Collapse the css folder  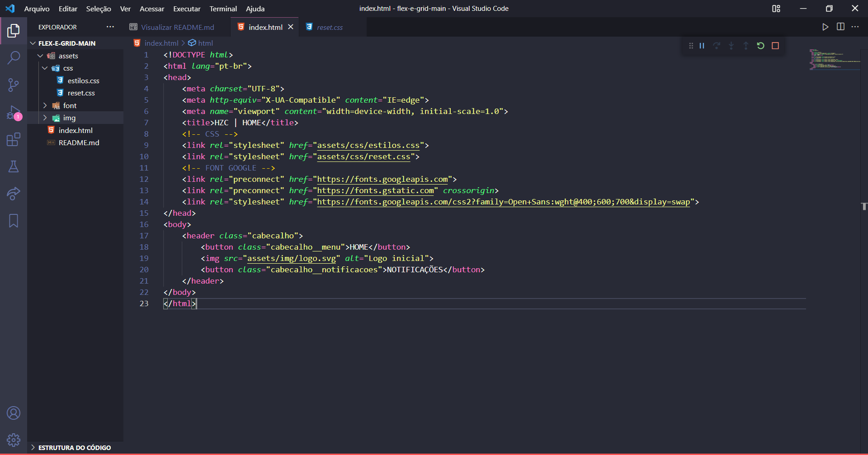pos(45,68)
